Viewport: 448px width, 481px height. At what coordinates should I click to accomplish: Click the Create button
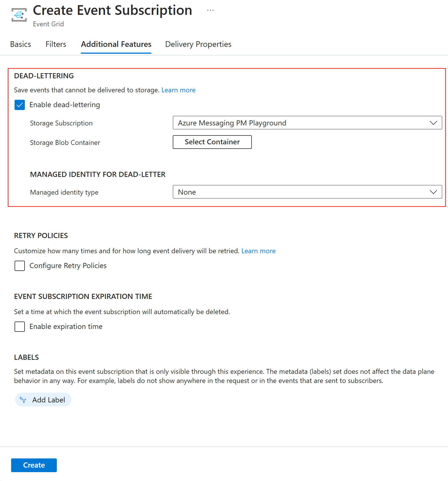click(x=34, y=465)
